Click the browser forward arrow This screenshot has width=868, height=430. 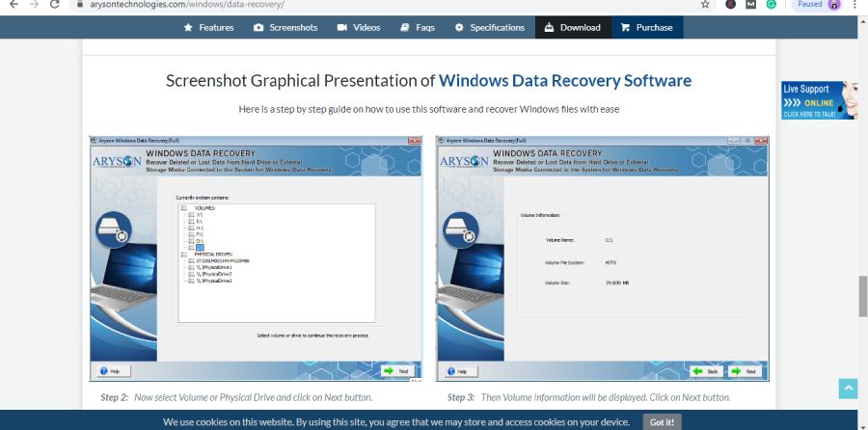tap(34, 5)
